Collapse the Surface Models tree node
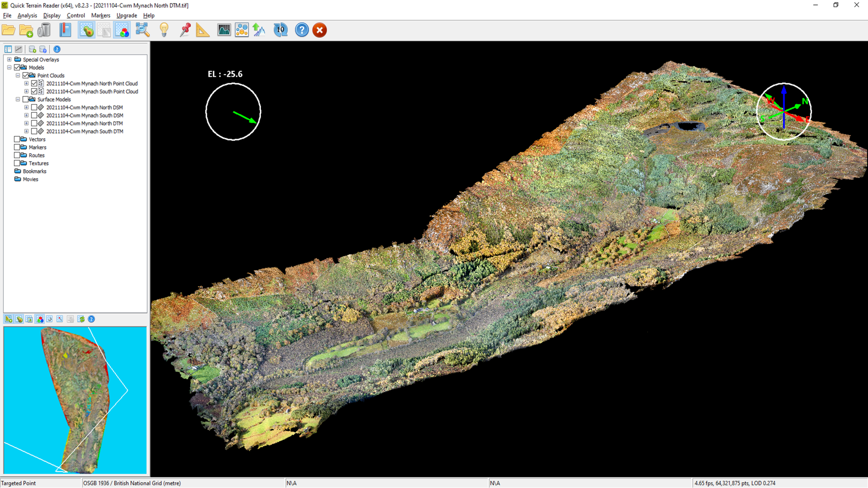The height and width of the screenshot is (488, 868). [18, 99]
